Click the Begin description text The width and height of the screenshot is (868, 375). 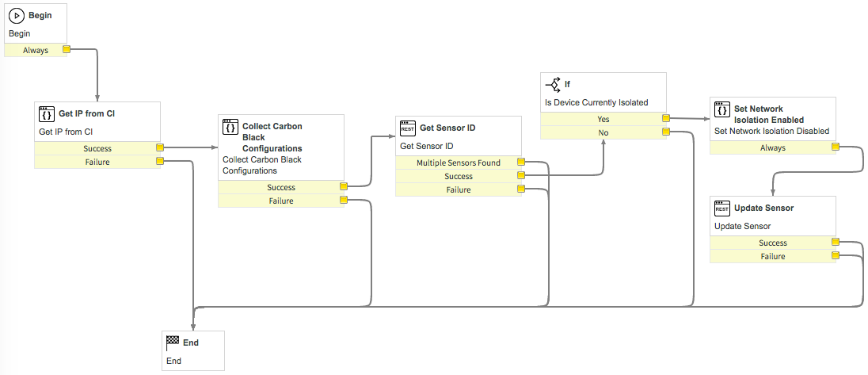[19, 34]
